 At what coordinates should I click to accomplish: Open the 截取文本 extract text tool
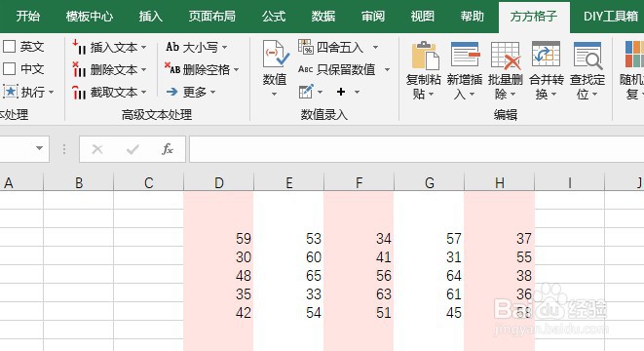tap(109, 92)
